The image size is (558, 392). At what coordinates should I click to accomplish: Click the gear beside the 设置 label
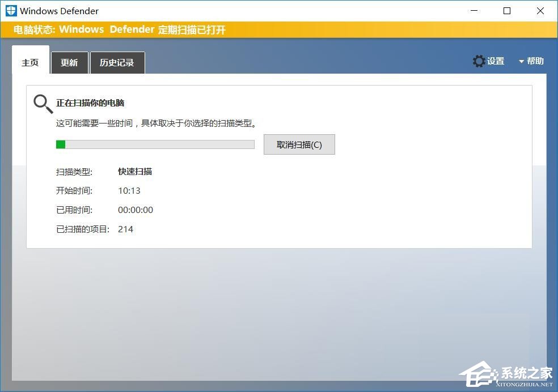tap(479, 61)
